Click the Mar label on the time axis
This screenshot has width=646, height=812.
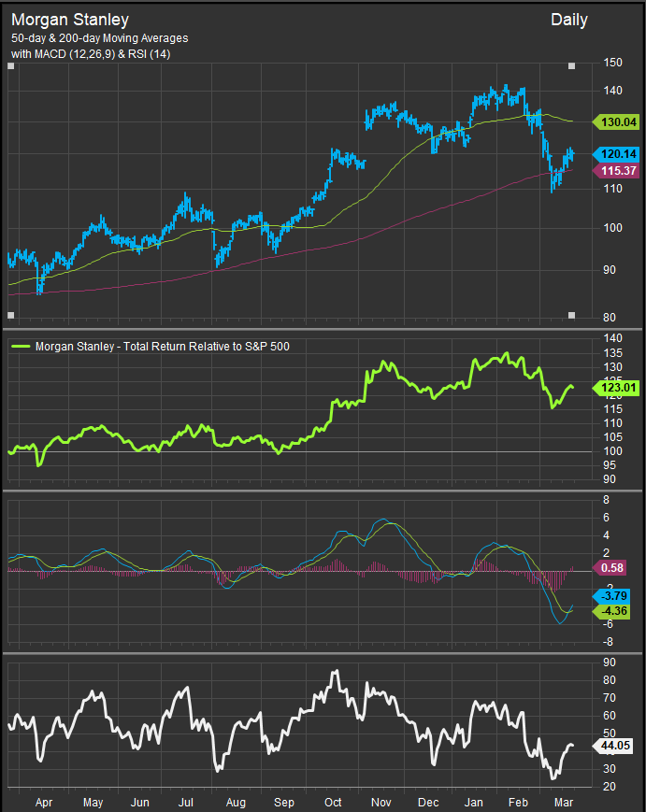(564, 802)
